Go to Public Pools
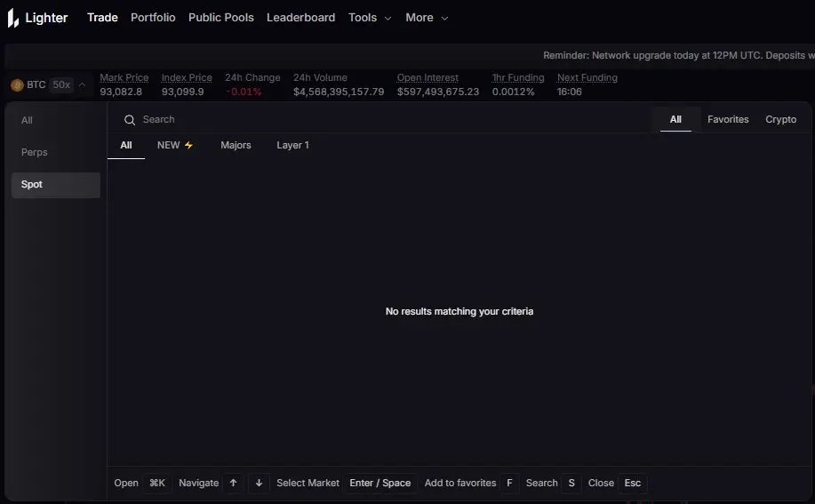 221,18
